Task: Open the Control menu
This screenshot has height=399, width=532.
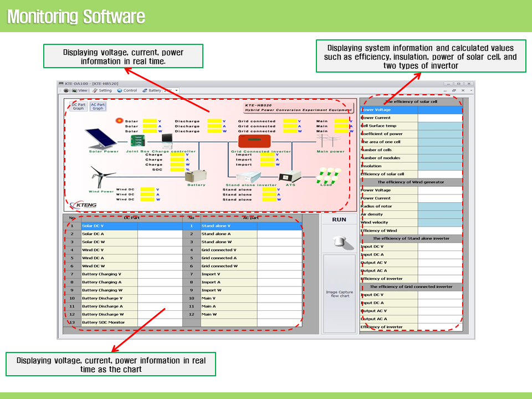Action: pos(127,90)
